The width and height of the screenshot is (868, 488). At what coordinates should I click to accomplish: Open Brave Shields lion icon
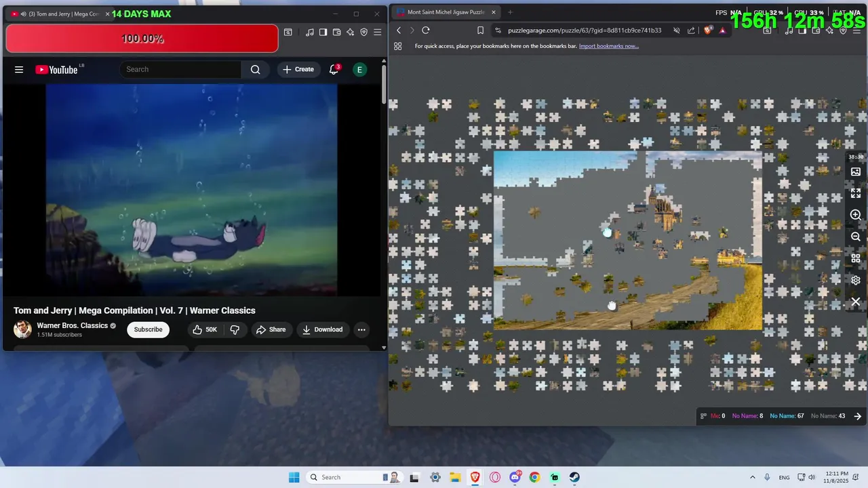(709, 30)
